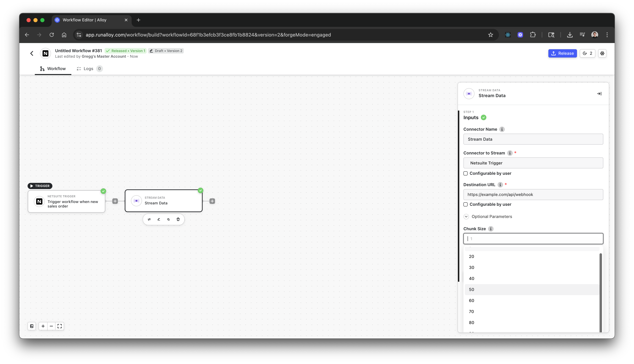The height and width of the screenshot is (364, 634).
Task: Click the Destination URL info icon
Action: point(500,185)
